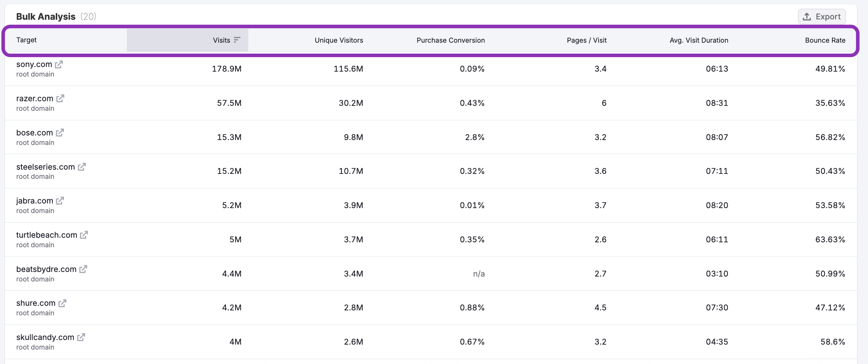Click the upload icon inside the Export button
Image resolution: width=868 pixels, height=364 pixels.
tap(807, 16)
